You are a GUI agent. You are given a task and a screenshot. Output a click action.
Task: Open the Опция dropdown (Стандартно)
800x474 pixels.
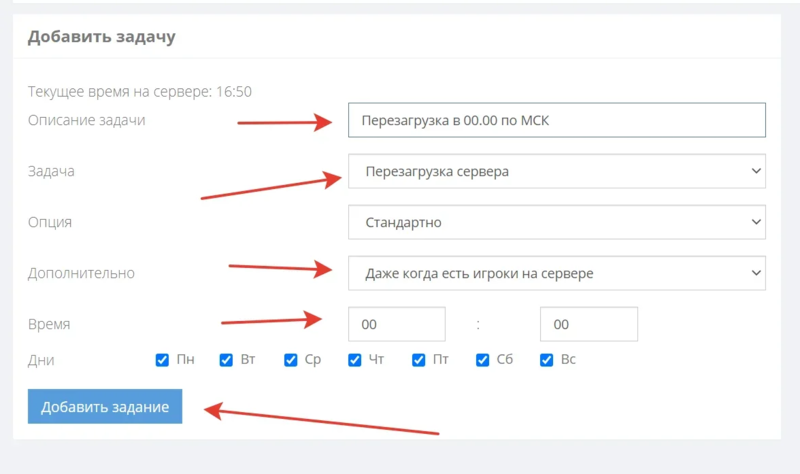click(x=557, y=222)
